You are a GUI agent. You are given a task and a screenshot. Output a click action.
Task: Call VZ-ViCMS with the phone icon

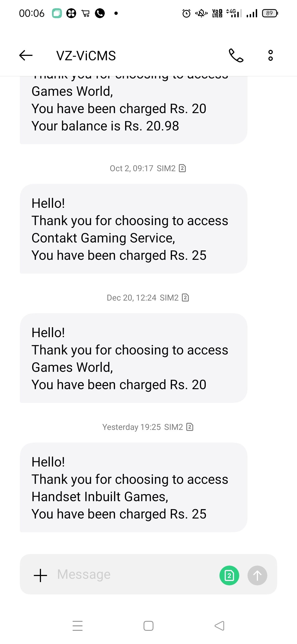236,55
